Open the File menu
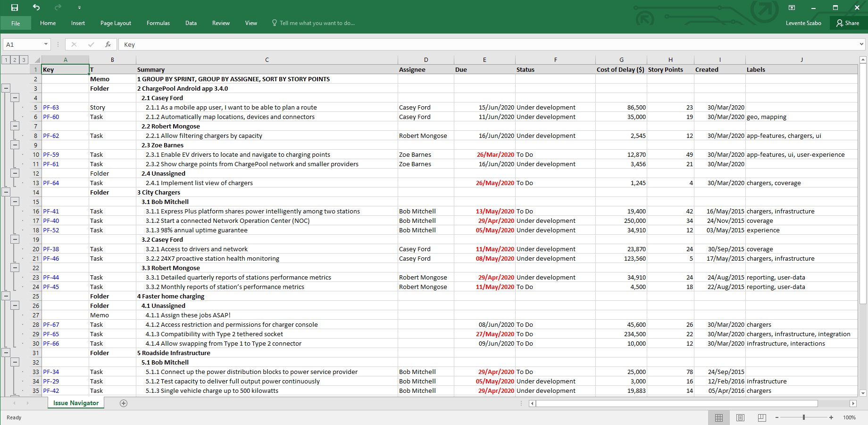This screenshot has height=425, width=868. 16,23
